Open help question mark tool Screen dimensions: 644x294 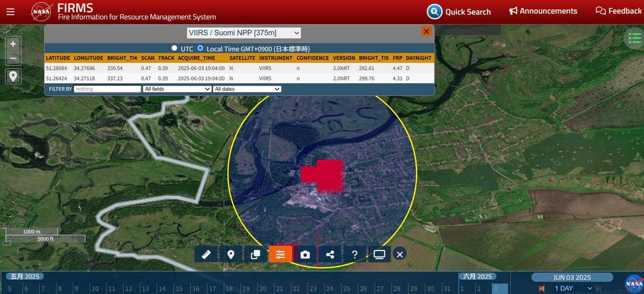click(355, 254)
